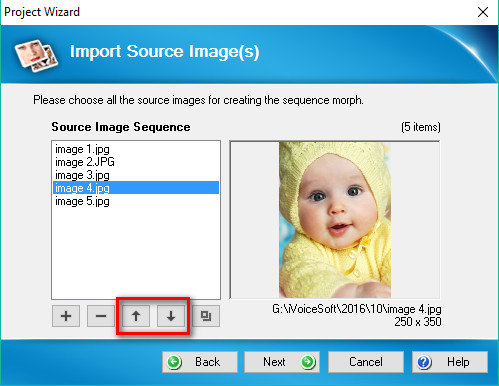Screen dimensions: 499x386
Task: Click the add image plus button
Action: 66,316
